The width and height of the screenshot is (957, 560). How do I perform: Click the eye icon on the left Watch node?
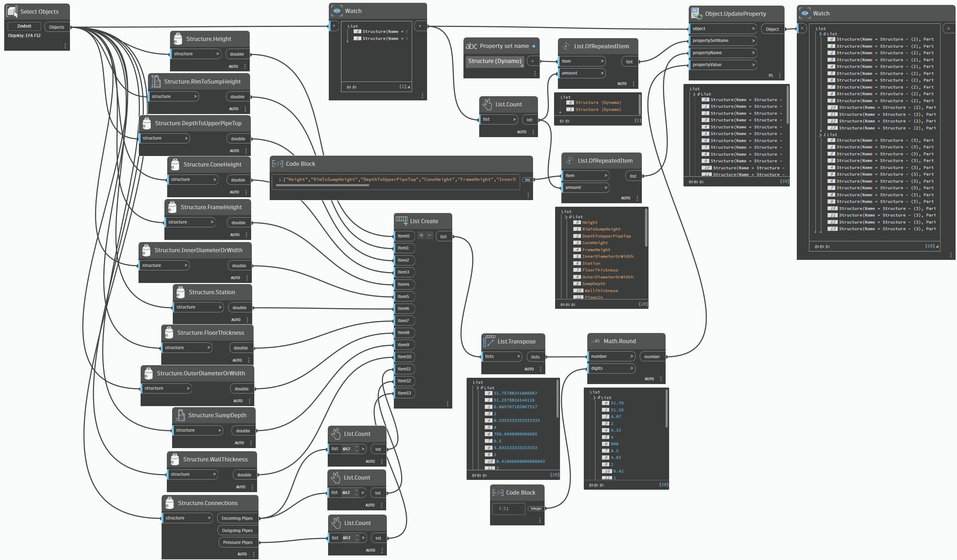[336, 11]
